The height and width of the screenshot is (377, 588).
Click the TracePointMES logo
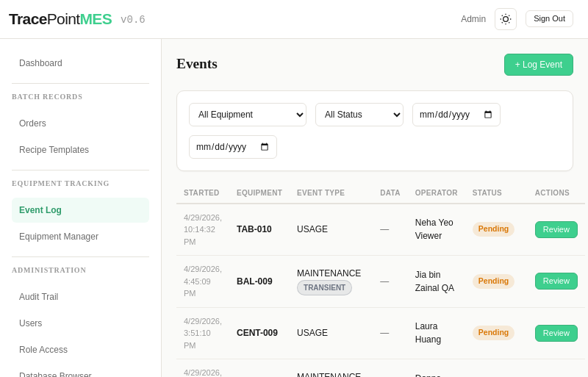click(x=60, y=19)
